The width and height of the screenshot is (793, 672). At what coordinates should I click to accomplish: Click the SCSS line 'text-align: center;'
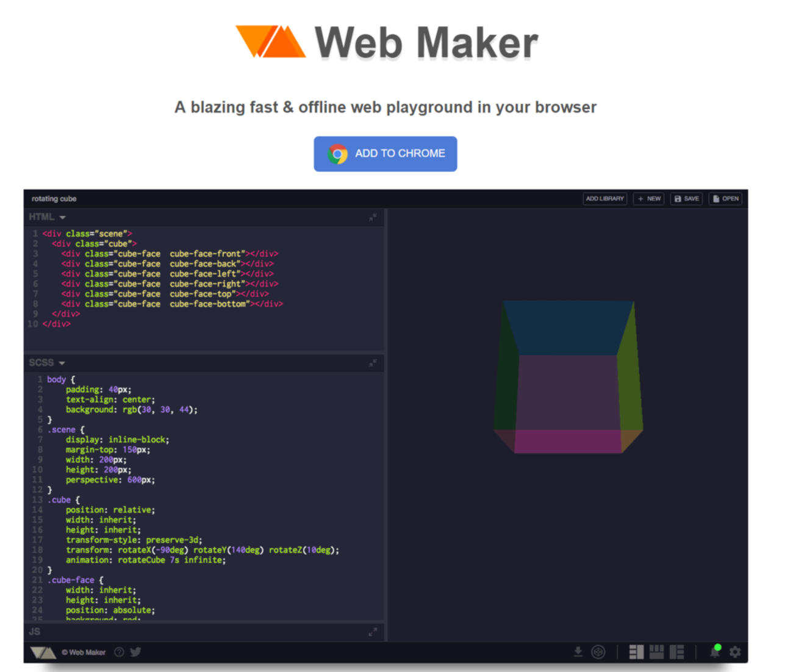click(110, 399)
